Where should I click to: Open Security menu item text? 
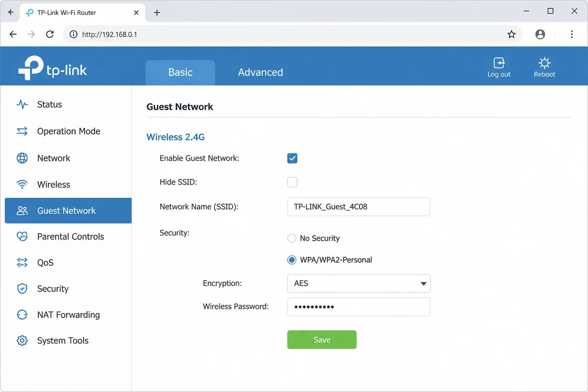point(53,289)
